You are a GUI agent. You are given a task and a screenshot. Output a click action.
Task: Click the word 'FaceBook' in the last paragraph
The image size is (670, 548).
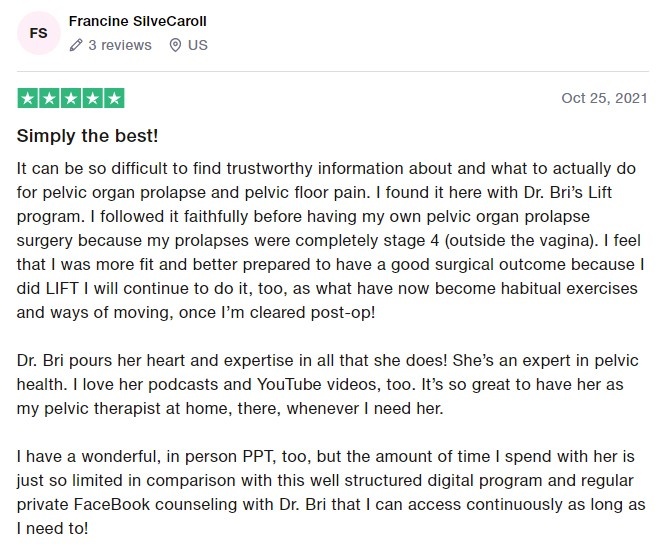click(x=112, y=504)
